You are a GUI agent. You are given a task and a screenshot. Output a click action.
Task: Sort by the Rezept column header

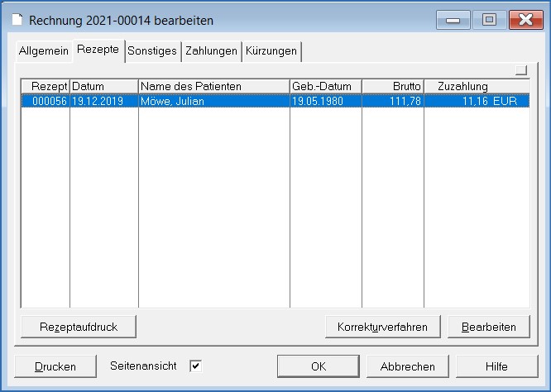tap(46, 86)
